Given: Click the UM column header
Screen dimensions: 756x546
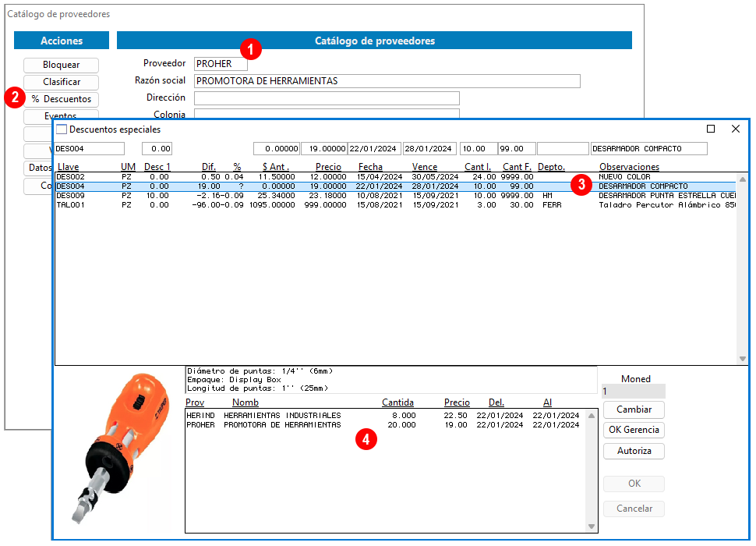Looking at the screenshot, I should 128,167.
